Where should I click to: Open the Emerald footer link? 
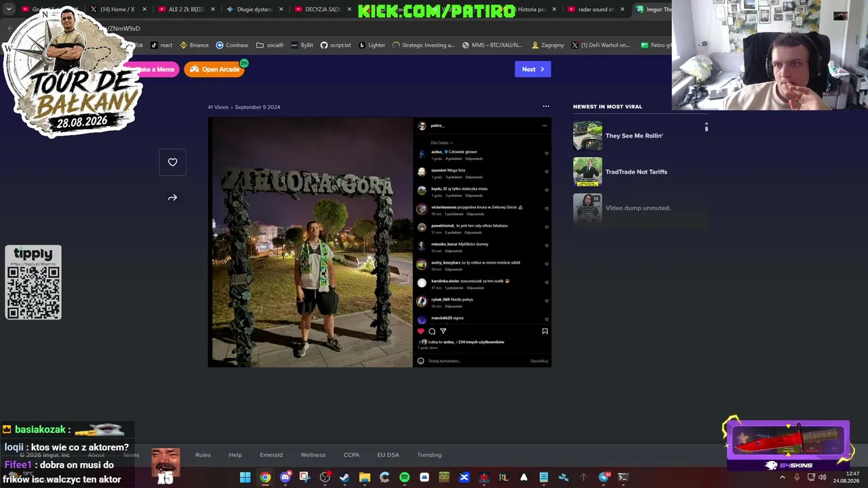click(271, 455)
